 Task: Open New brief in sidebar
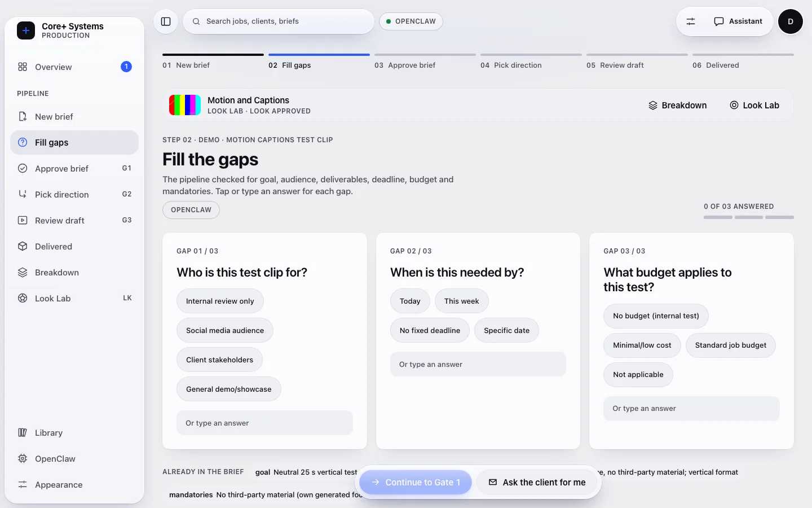(x=74, y=116)
